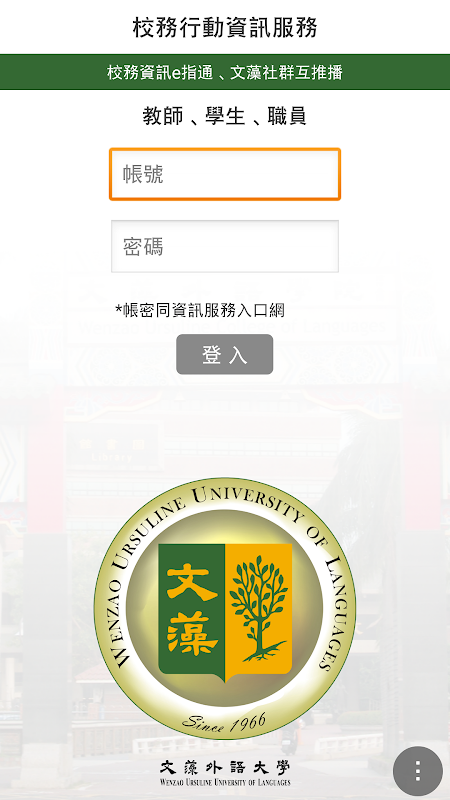Click the tree emblem on the yellow shield
This screenshot has height=800, width=450.
(258, 609)
